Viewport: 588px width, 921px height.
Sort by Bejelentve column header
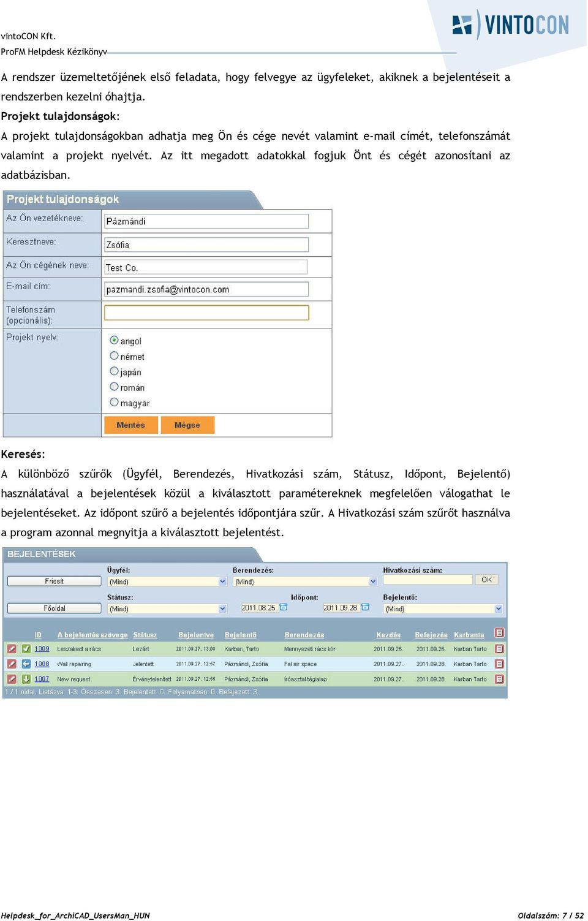tap(196, 635)
